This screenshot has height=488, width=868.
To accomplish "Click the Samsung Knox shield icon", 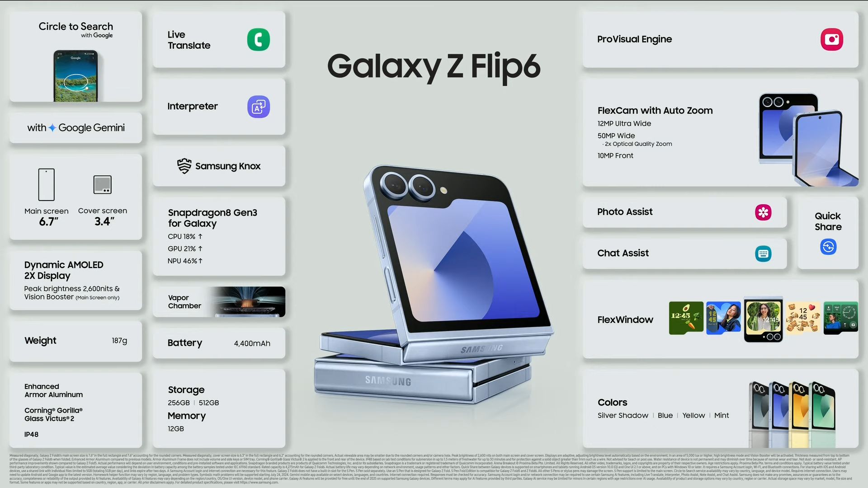I will 183,166.
